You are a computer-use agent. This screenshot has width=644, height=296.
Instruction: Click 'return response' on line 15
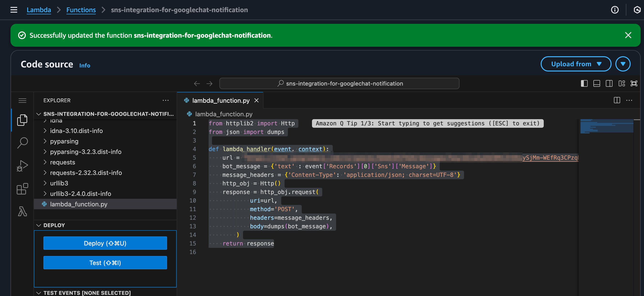point(248,243)
